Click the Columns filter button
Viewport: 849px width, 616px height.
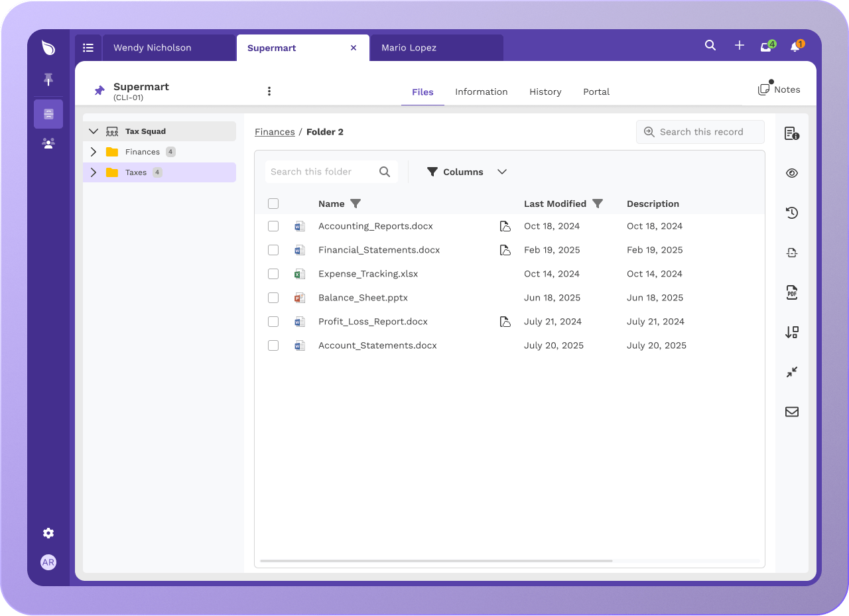point(455,172)
